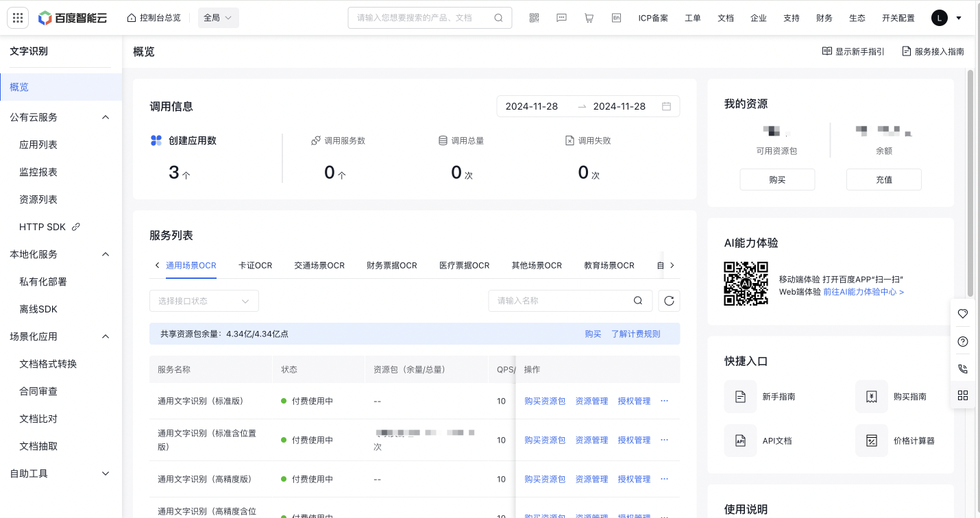
Task: Click the 购买 button under 我的资源
Action: coord(777,180)
